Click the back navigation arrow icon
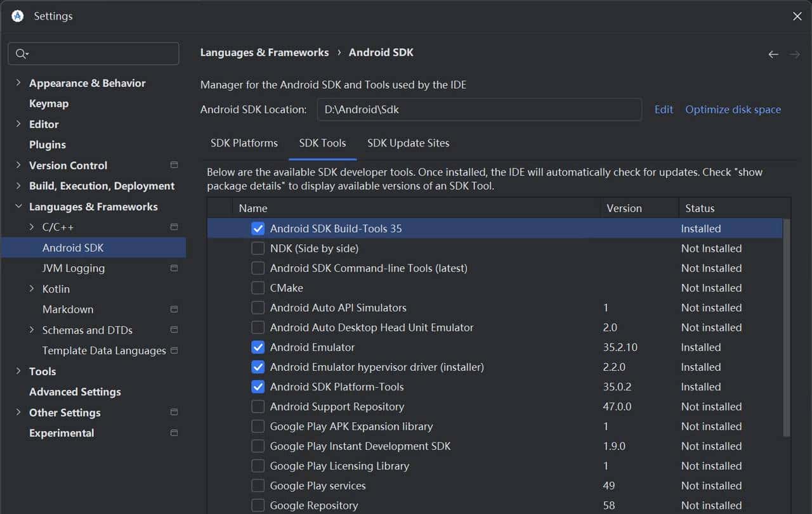Image resolution: width=812 pixels, height=514 pixels. pyautogui.click(x=773, y=55)
